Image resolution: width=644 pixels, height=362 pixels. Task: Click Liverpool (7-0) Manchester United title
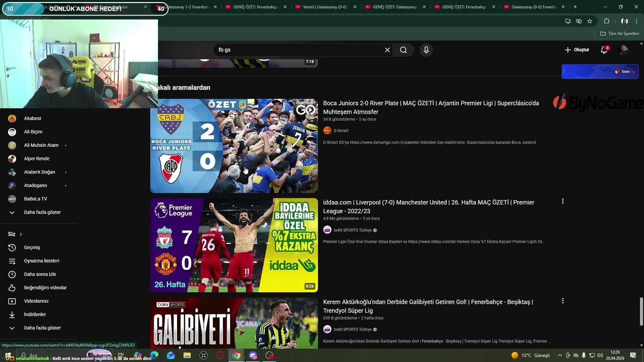point(429,207)
